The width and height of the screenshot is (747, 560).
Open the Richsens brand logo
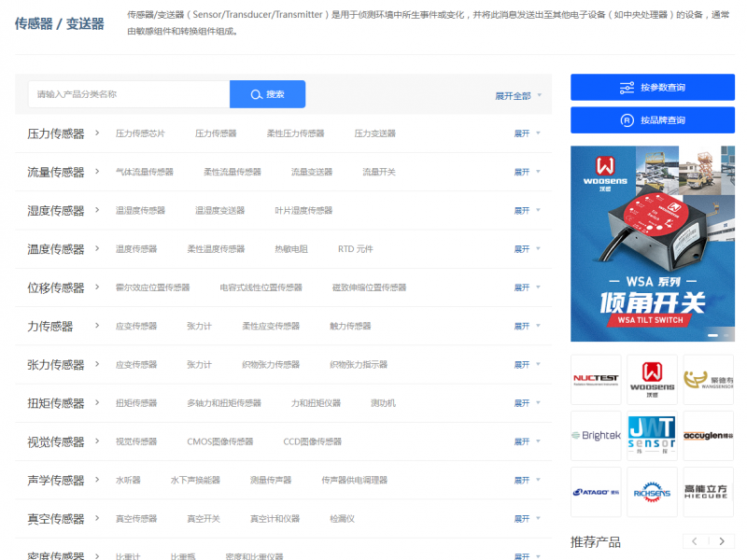pos(652,492)
